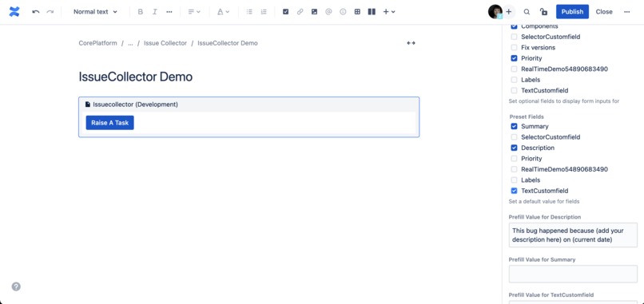Expand the collapsed breadcrumb ellipsis

click(130, 43)
